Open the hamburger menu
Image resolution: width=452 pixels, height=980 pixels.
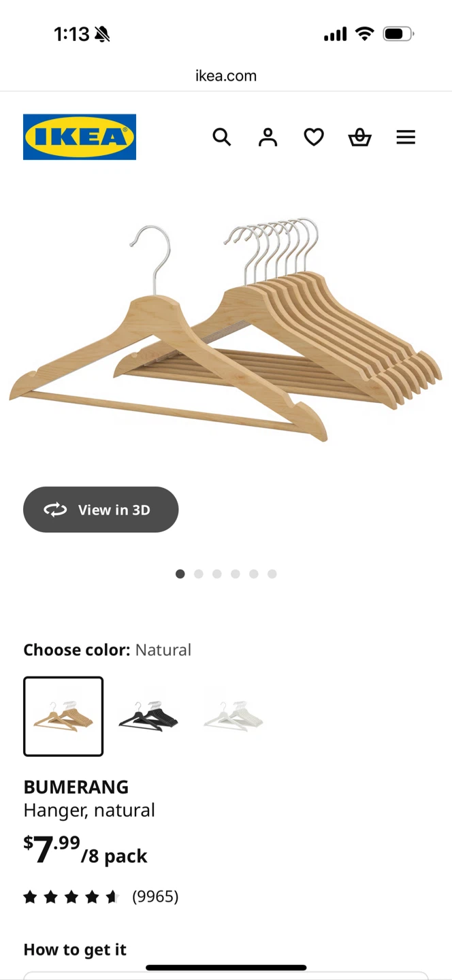tap(406, 137)
